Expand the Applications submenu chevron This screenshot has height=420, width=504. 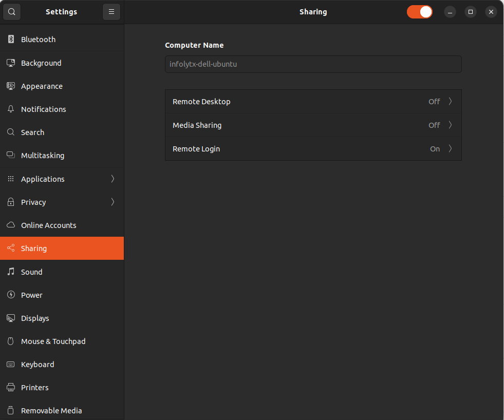[113, 179]
